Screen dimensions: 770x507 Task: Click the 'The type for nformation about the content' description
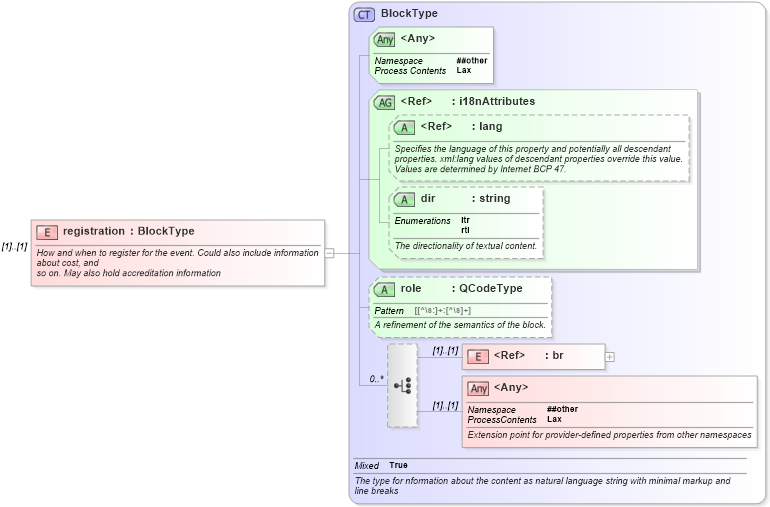tap(543, 485)
